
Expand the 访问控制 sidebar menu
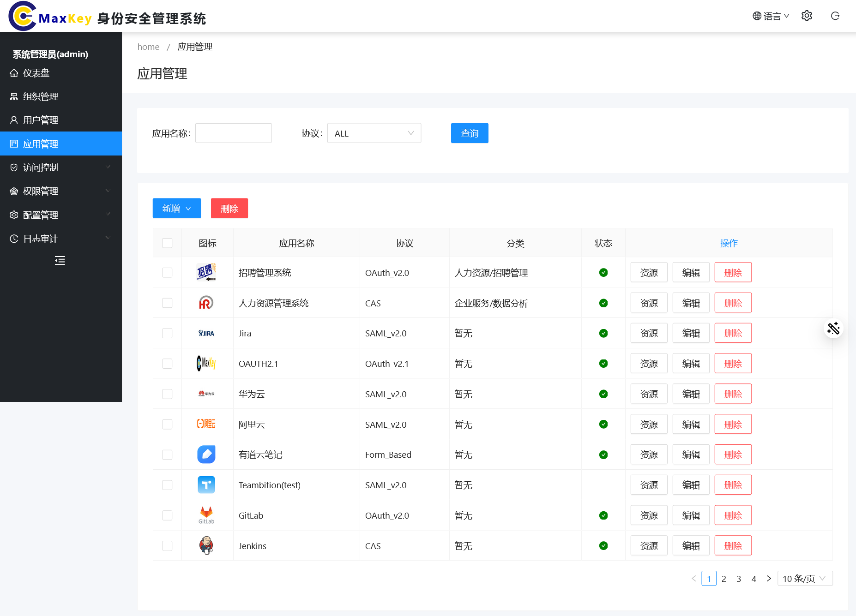60,167
